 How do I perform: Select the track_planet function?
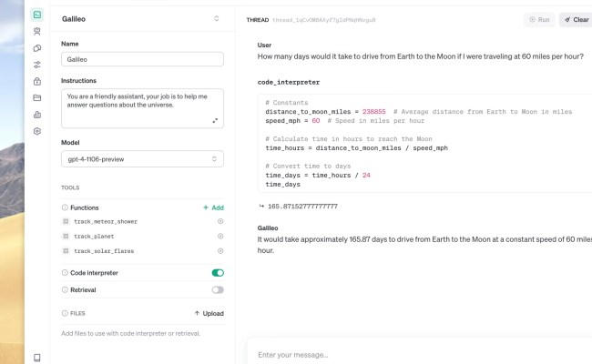[94, 236]
